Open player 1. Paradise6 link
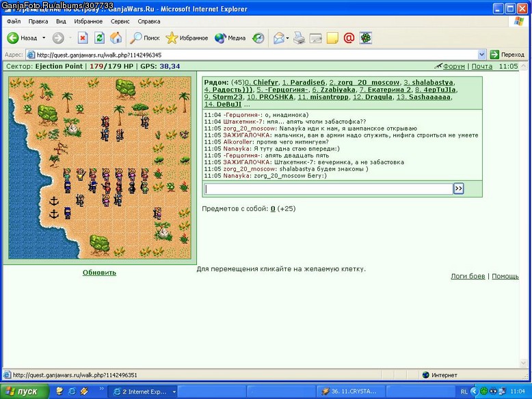Viewport: 532px width, 399px height. pyautogui.click(x=304, y=83)
